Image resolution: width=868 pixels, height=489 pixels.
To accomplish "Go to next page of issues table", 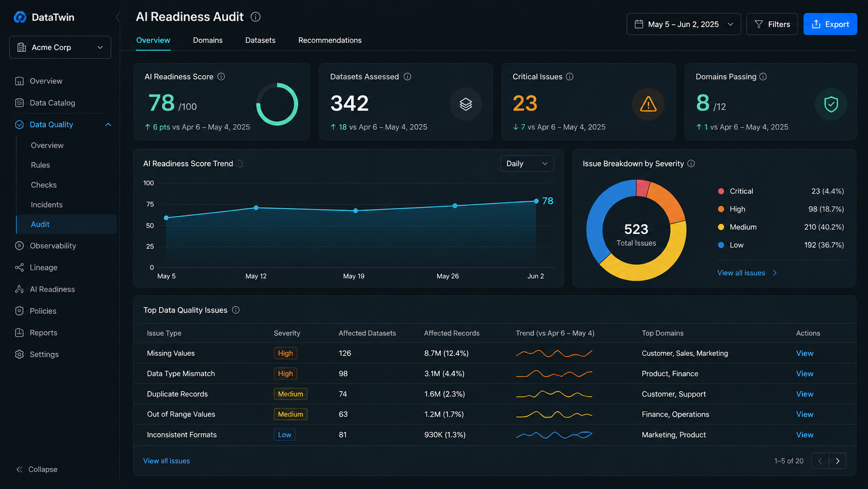I will (837, 461).
